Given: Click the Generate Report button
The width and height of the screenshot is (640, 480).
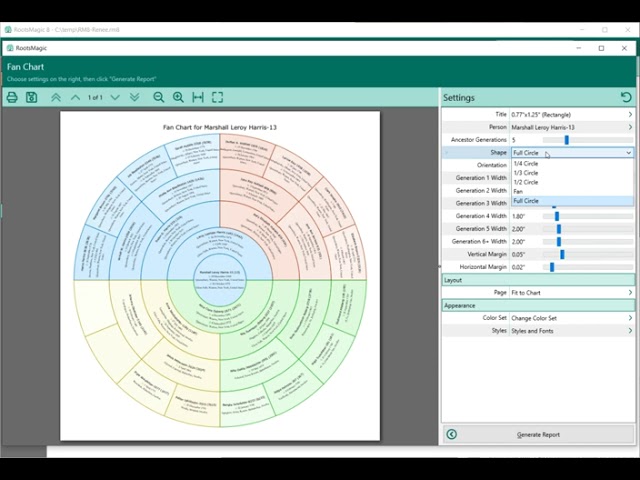Looking at the screenshot, I should 538,434.
